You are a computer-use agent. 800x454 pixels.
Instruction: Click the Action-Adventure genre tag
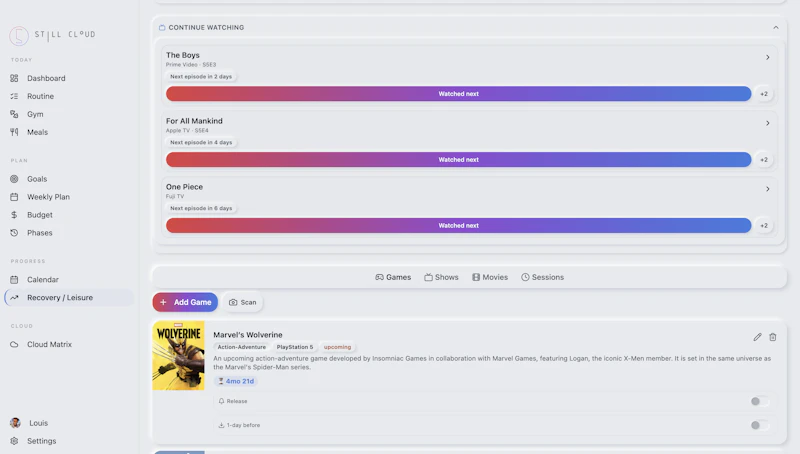point(241,347)
